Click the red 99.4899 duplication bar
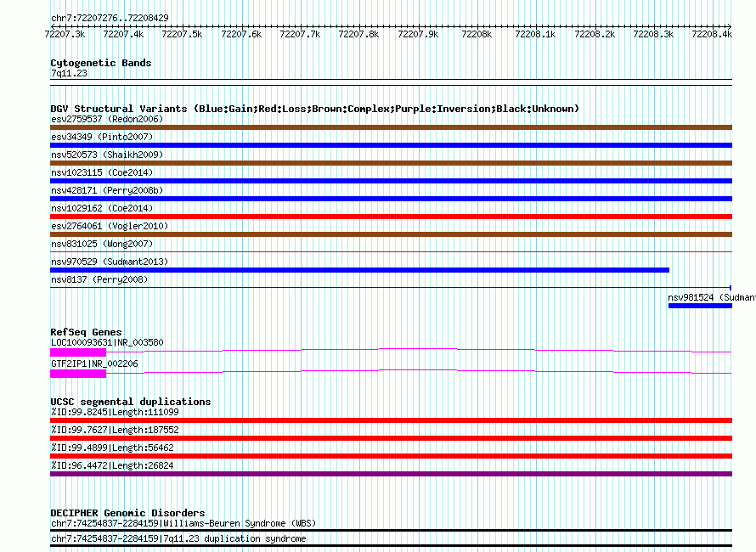Viewport: 756px width, 552px height. (x=391, y=456)
